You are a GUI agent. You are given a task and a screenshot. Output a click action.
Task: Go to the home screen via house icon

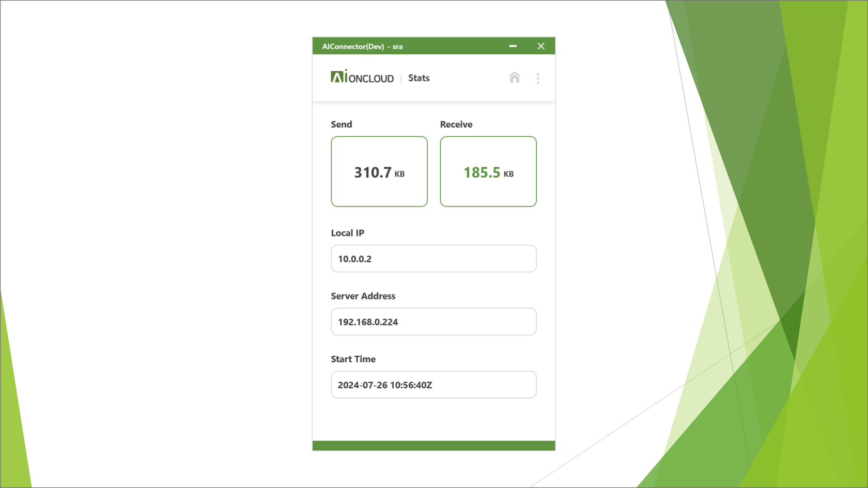pyautogui.click(x=514, y=78)
